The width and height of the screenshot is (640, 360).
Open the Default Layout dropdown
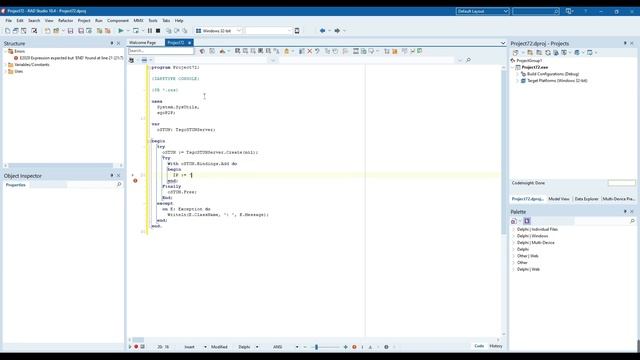pos(482,11)
